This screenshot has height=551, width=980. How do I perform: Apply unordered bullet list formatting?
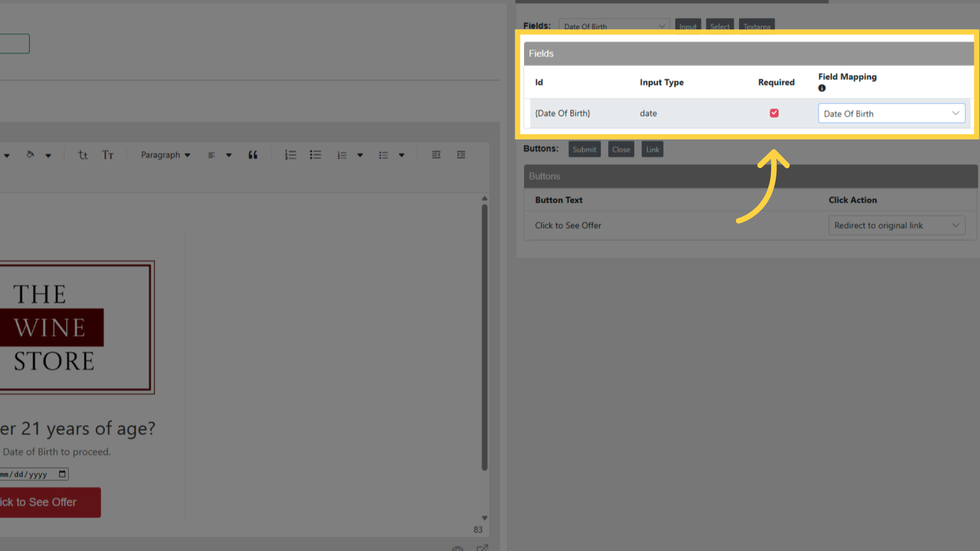(316, 155)
